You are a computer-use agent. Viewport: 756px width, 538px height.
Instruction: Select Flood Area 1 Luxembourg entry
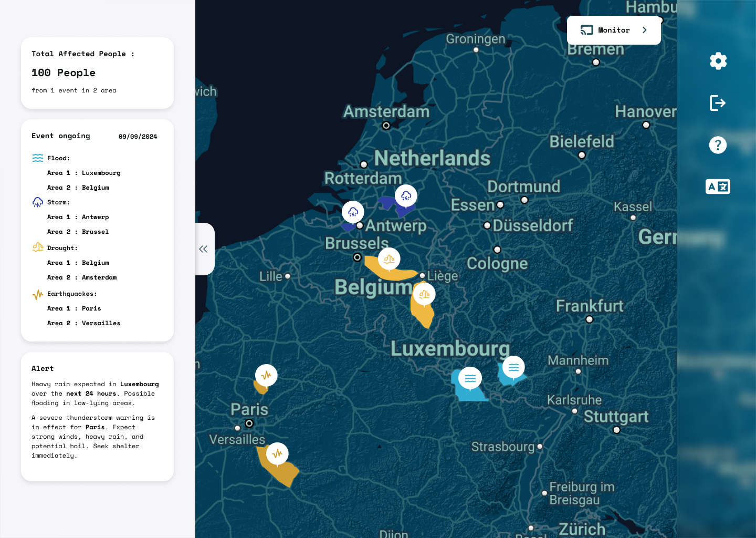84,173
